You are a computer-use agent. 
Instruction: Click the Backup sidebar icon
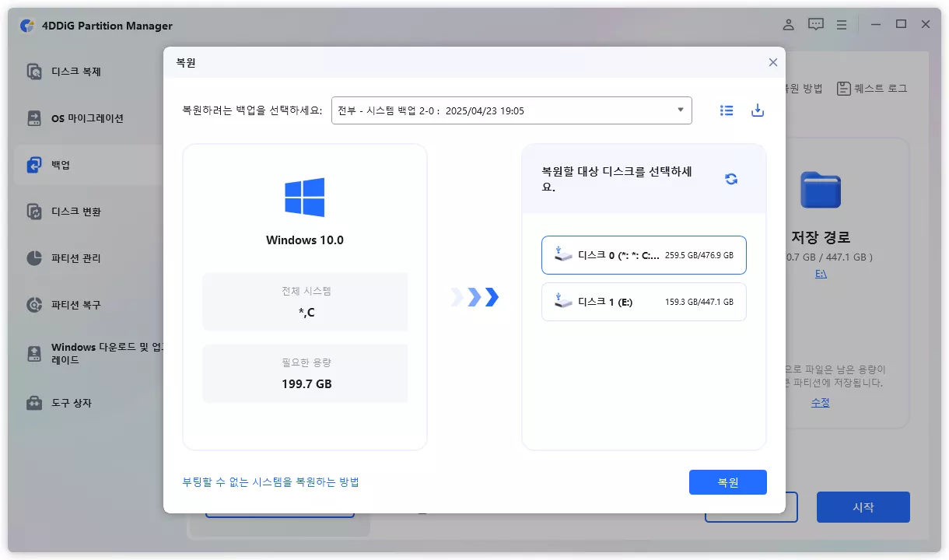(x=34, y=165)
